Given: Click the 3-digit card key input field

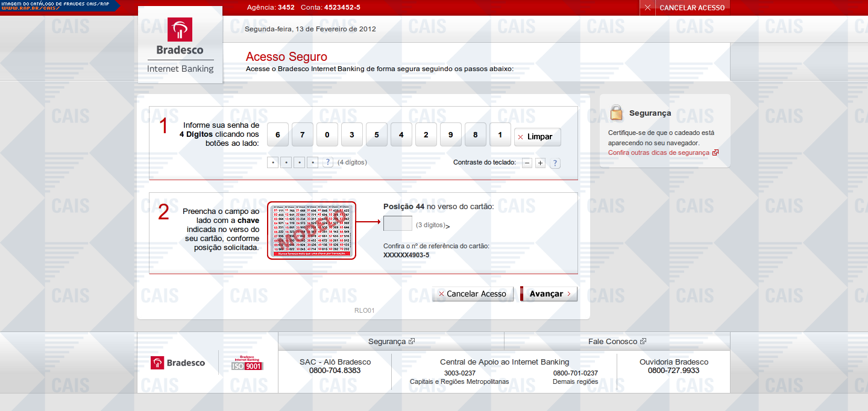Looking at the screenshot, I should (x=398, y=224).
